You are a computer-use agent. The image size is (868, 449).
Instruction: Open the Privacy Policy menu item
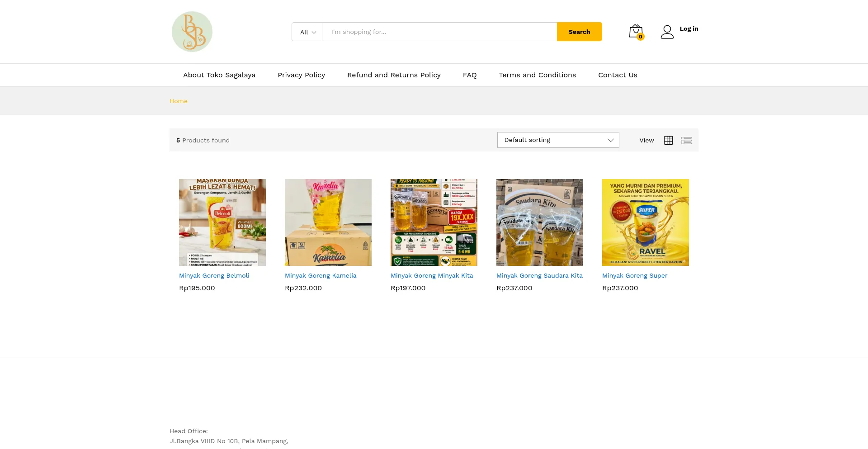click(x=302, y=75)
